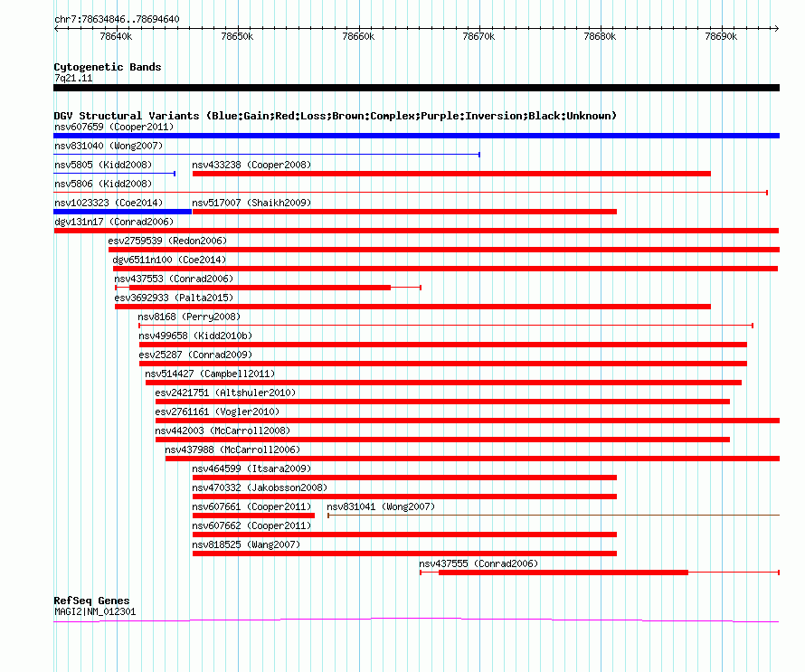Viewport: 805px width, 672px height.
Task: Click the nsv437553 (Conrad2006) label
Action: pos(174,279)
